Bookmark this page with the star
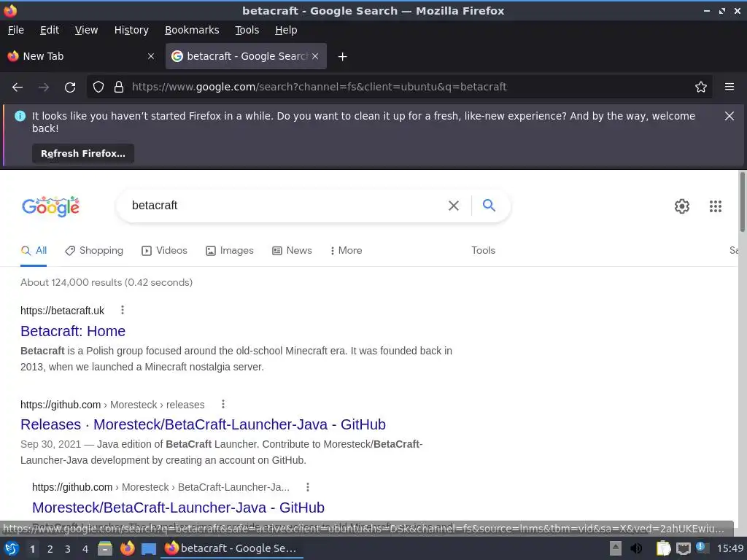Viewport: 747px width, 560px height. 701,87
